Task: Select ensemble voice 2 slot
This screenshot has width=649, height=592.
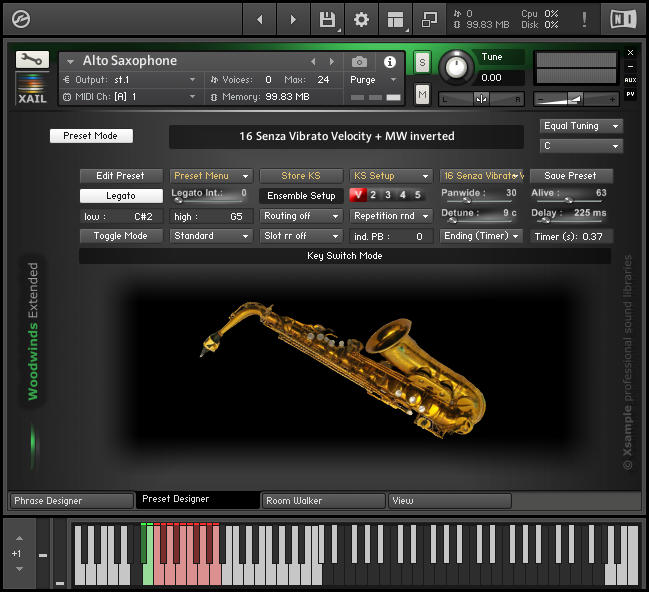Action: [x=373, y=195]
